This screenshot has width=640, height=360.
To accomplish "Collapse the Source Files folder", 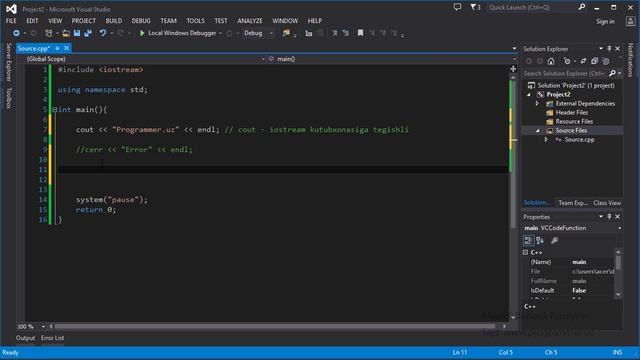I will (538, 131).
